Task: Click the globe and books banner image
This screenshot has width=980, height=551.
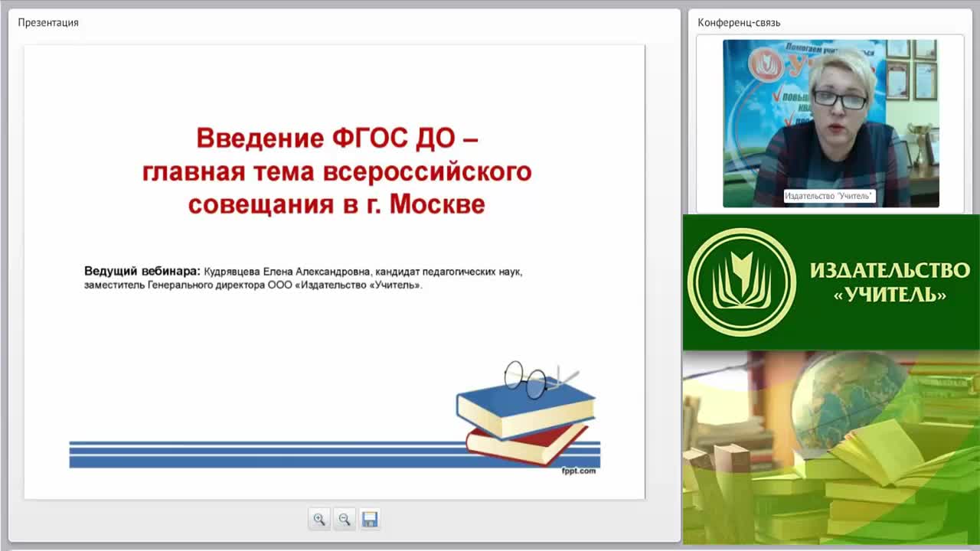Action: 831,448
